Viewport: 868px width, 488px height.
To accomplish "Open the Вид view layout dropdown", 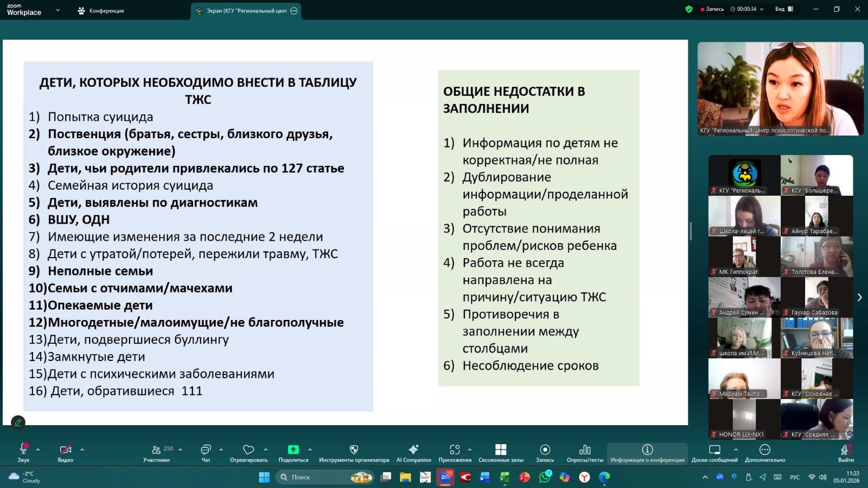I will (784, 9).
